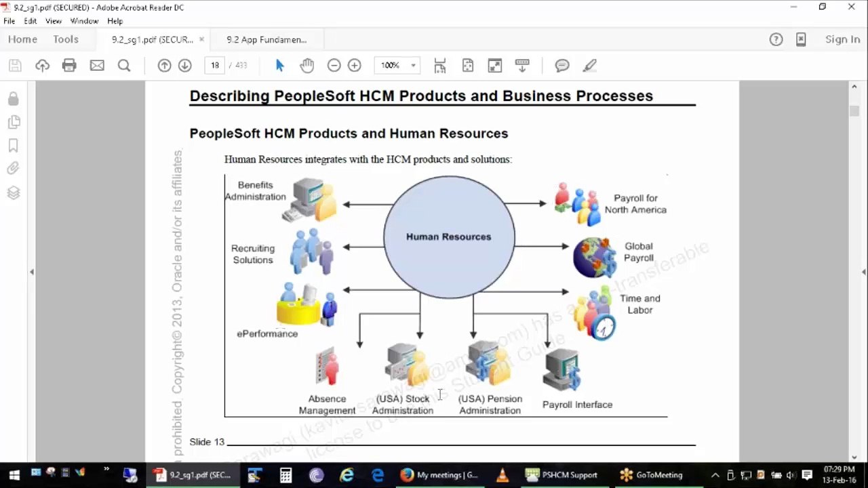Click the vertical scrollbar thumb

[854, 111]
